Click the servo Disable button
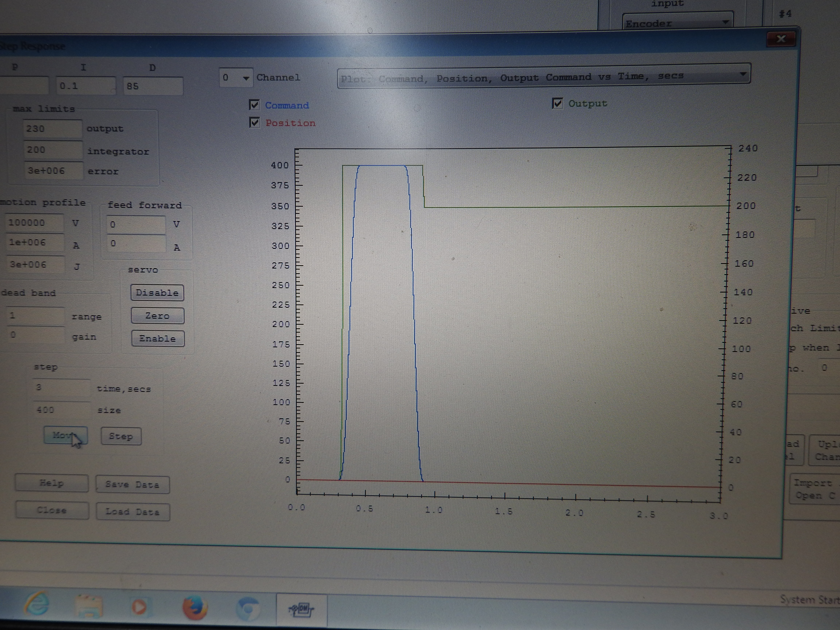The image size is (840, 630). pyautogui.click(x=157, y=293)
